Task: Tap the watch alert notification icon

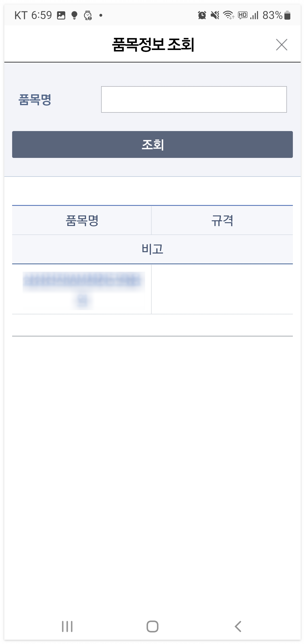Action: coord(88,15)
